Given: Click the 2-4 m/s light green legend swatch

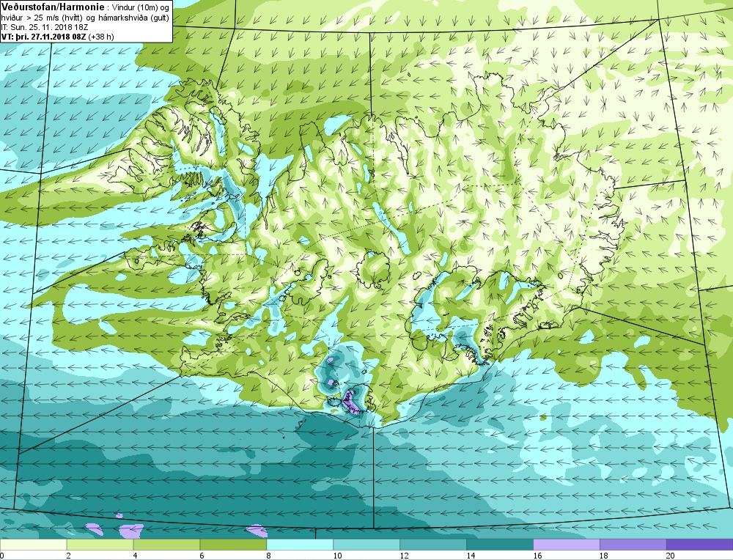Looking at the screenshot, I should (100, 545).
